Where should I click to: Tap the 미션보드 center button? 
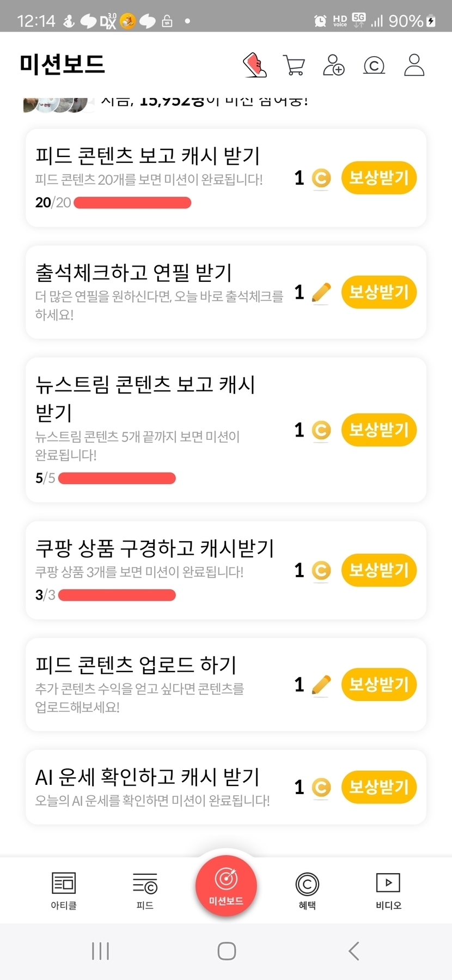[x=226, y=886]
